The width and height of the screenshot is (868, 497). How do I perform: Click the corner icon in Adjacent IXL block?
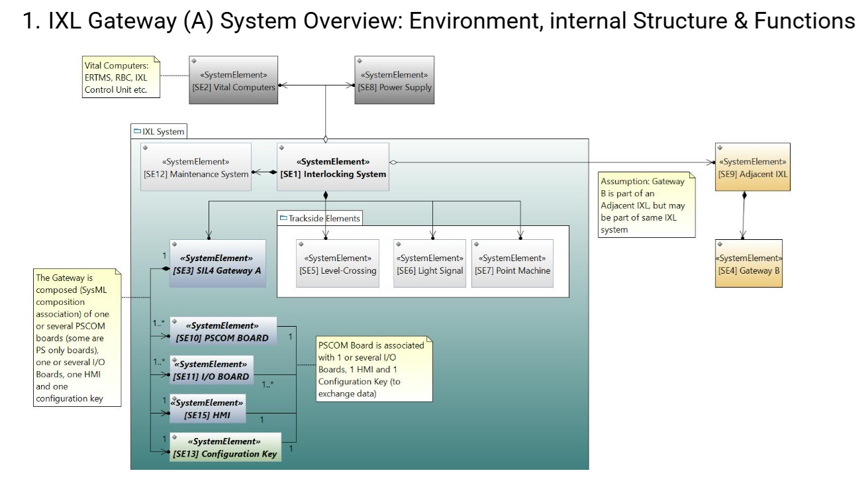click(720, 148)
